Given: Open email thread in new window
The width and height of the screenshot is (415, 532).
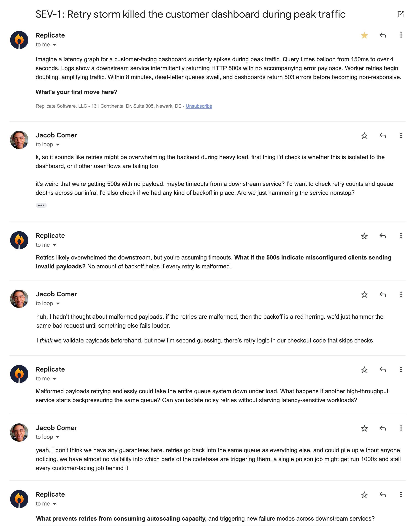Looking at the screenshot, I should tap(401, 14).
